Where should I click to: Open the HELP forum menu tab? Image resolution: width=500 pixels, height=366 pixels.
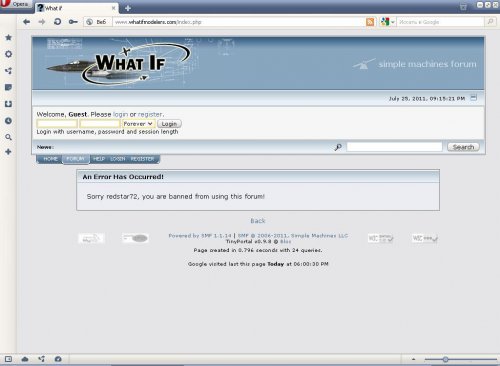[99, 159]
